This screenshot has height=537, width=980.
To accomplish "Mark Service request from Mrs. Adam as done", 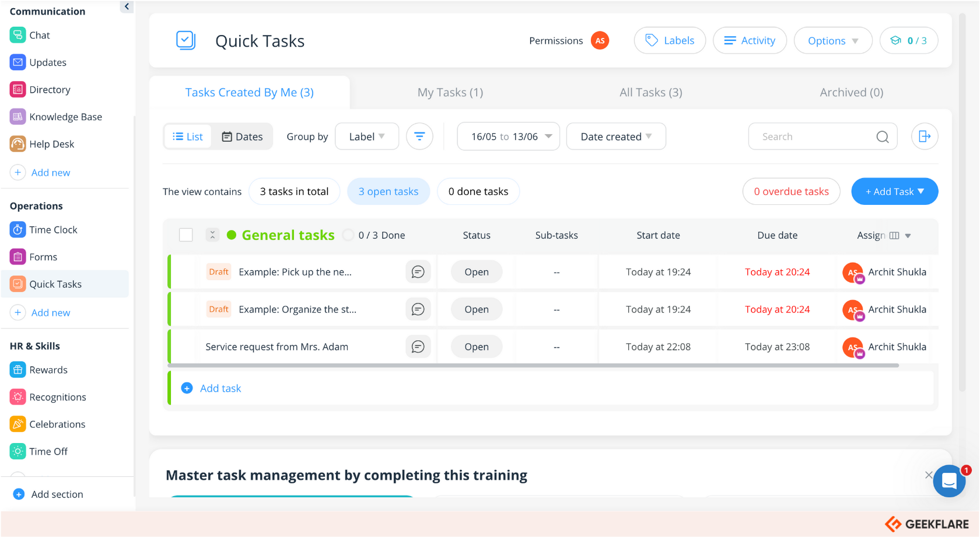I will click(186, 346).
